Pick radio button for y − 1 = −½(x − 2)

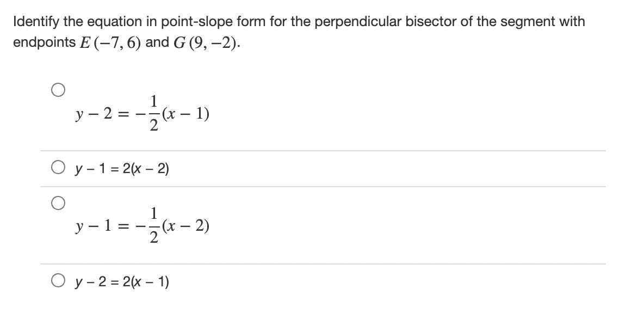coord(58,203)
